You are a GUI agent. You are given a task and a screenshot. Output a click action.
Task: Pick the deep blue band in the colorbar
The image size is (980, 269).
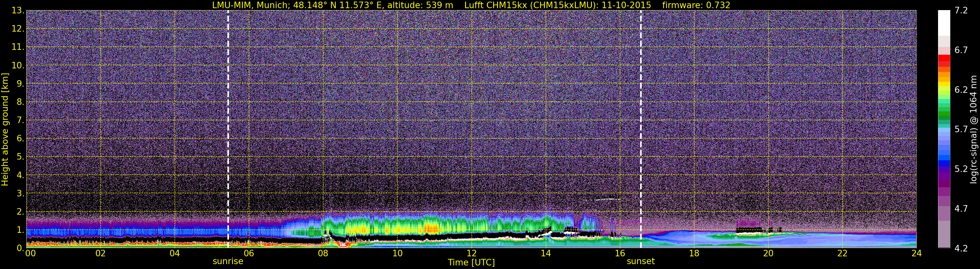pos(944,163)
